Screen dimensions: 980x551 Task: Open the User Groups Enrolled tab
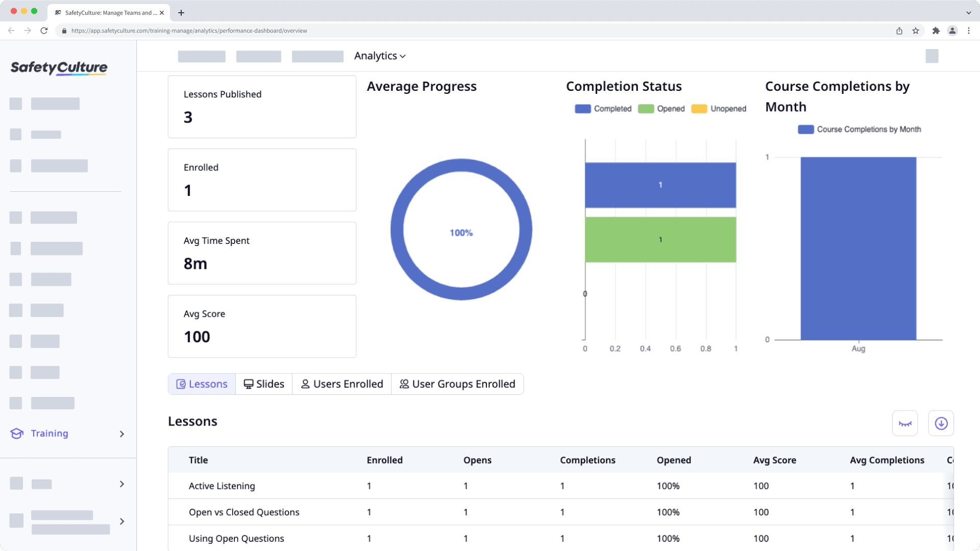[x=457, y=384]
